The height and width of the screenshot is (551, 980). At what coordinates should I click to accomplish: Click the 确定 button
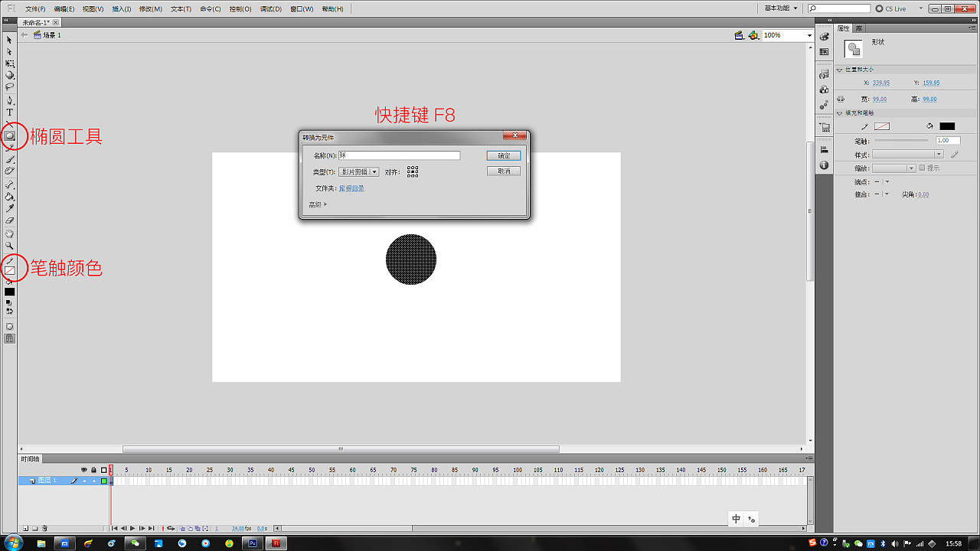504,155
